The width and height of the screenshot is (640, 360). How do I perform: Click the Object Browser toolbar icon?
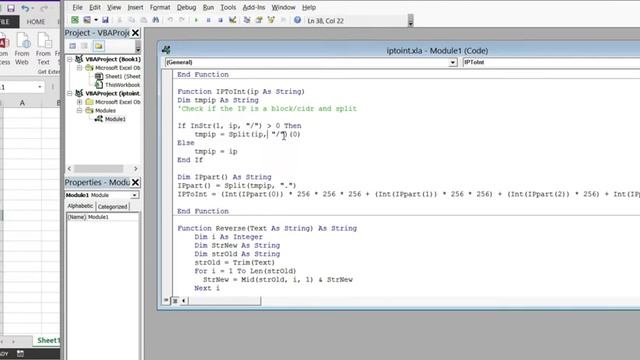271,20
